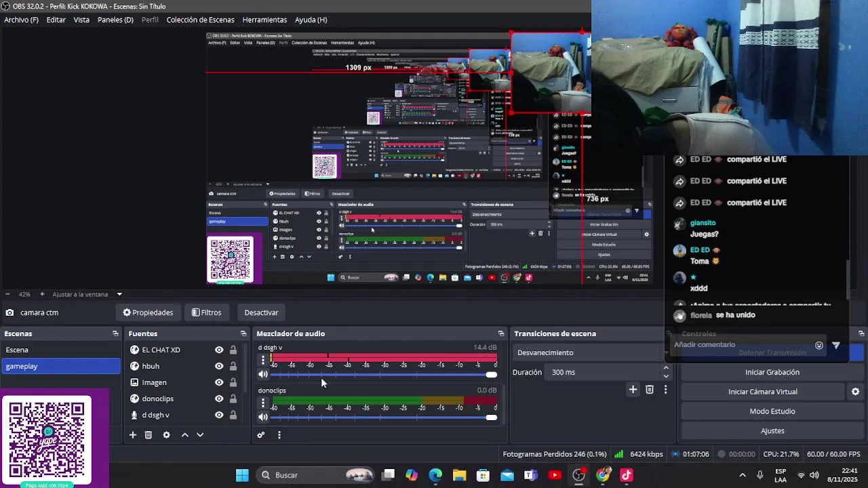Open the Editar menu
Viewport: 868px width, 488px height.
[x=56, y=20]
